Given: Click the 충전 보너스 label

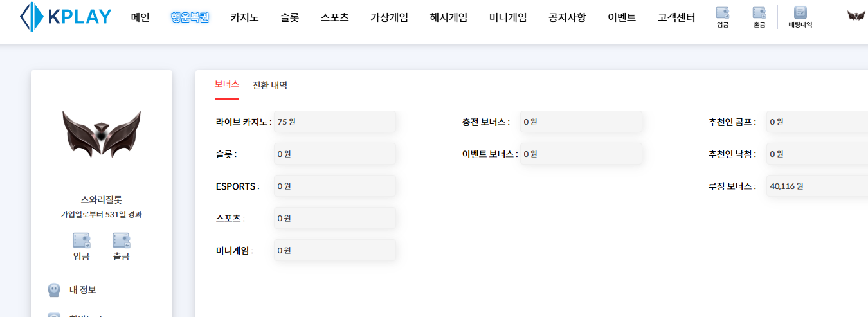Looking at the screenshot, I should (x=486, y=122).
